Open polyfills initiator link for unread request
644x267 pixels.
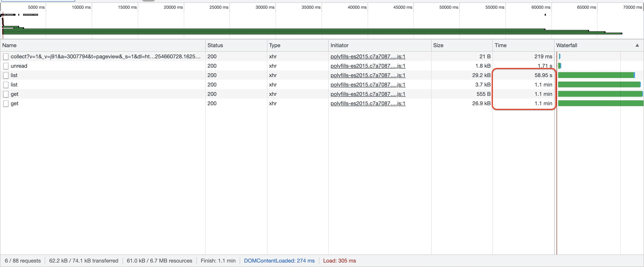coord(368,66)
